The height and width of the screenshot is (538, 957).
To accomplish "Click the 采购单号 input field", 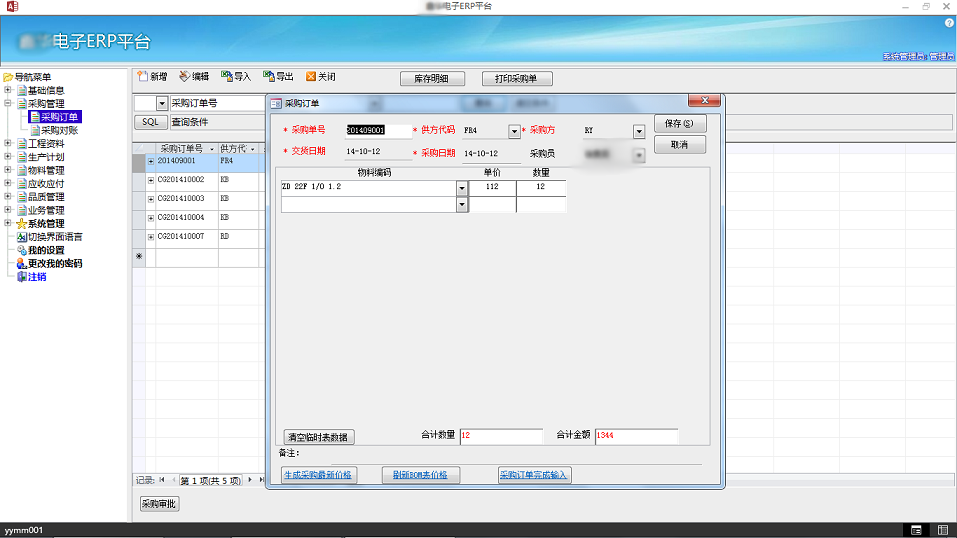I will click(x=378, y=131).
